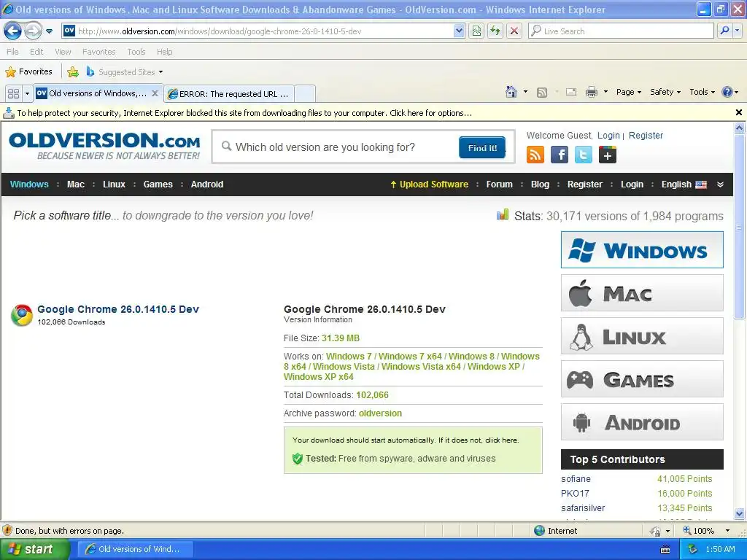Open the recent pages dropdown beside Forward

[49, 31]
